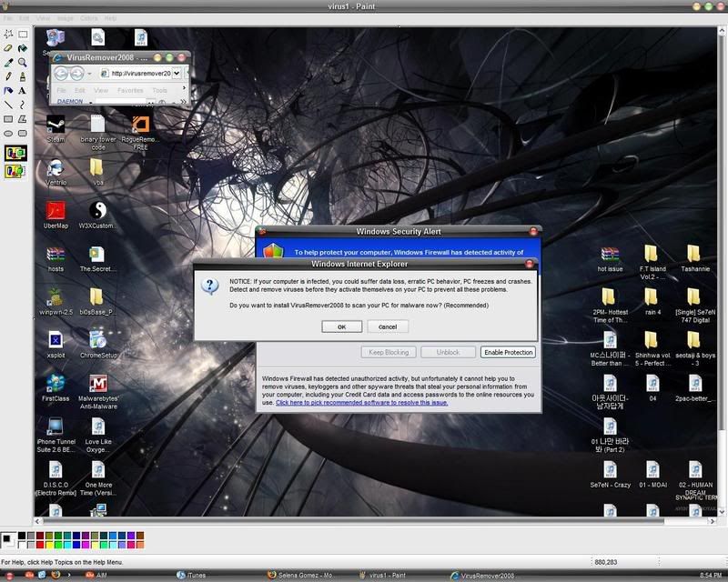The image size is (728, 582).
Task: Select the Rounded Rectangle tool
Action: [x=22, y=133]
